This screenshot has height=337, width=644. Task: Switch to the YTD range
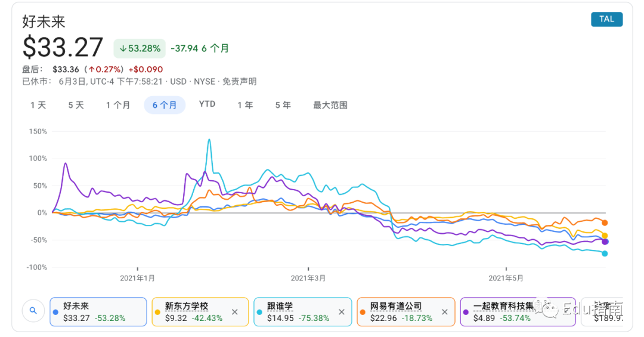coord(207,104)
